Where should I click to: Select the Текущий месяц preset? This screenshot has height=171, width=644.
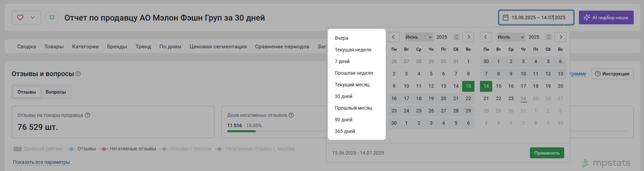tap(352, 85)
